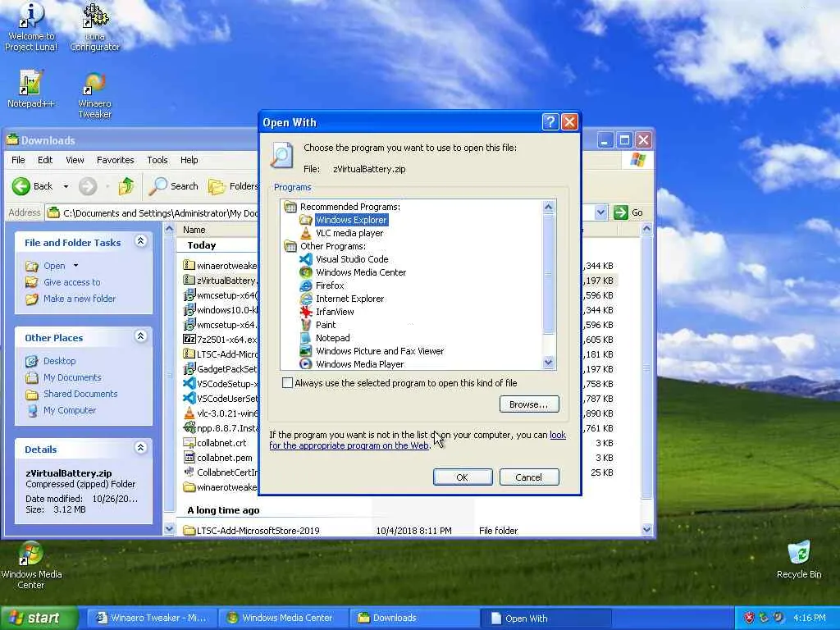Select LTSC-Add-MicrosoftStore-2019 folder
This screenshot has height=630, width=840.
[258, 531]
